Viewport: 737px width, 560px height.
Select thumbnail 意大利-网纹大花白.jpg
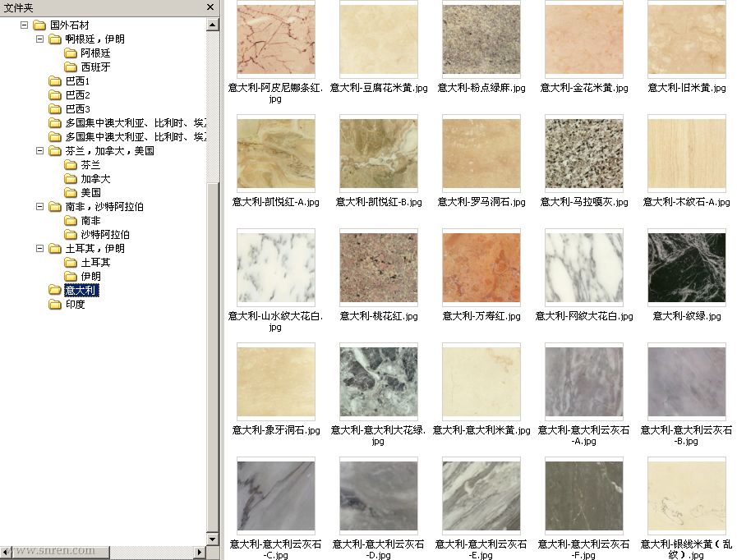584,268
